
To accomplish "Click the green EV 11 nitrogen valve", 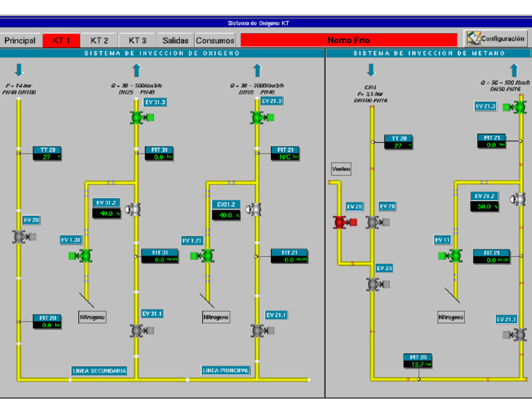I will [450, 256].
